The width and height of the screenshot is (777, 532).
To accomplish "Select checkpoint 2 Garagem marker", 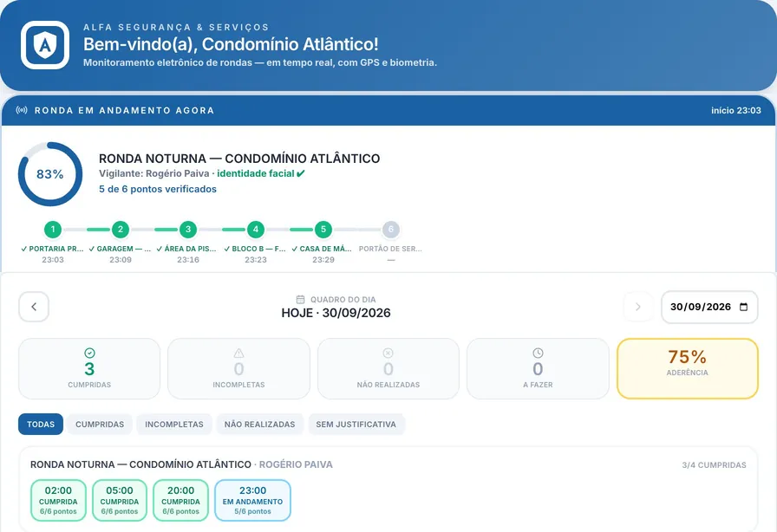I will 121,230.
